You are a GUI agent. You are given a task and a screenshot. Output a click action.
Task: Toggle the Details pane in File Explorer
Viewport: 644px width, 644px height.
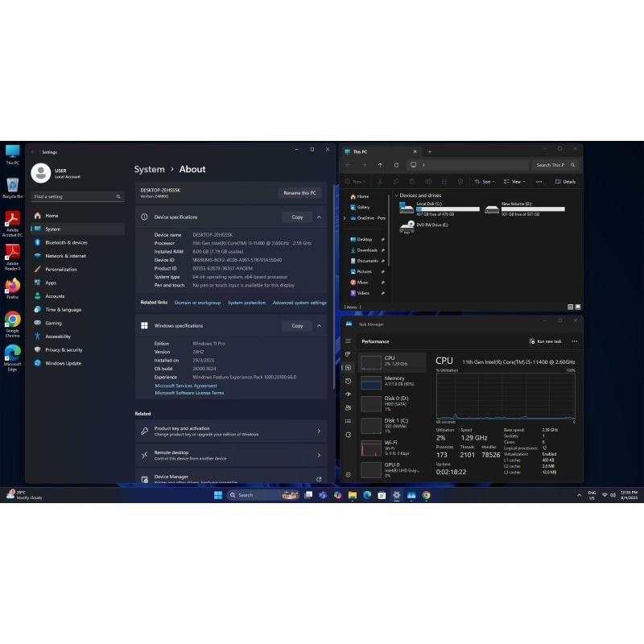click(566, 182)
